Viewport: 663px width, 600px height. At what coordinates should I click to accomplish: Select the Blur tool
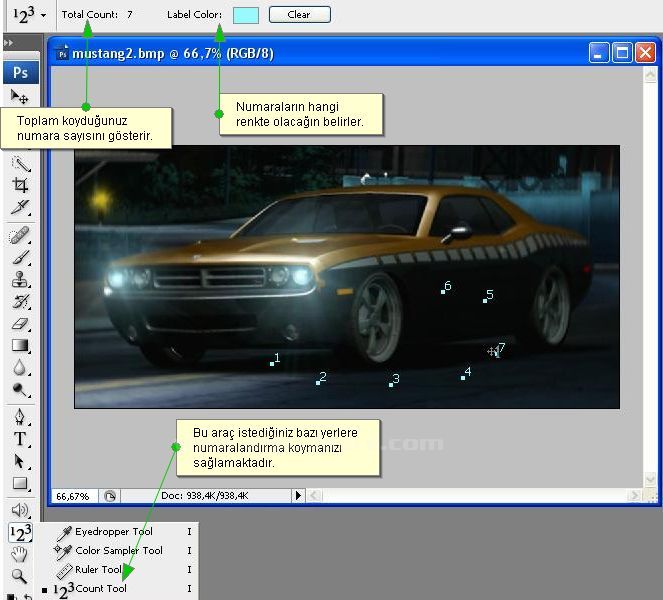(x=20, y=367)
